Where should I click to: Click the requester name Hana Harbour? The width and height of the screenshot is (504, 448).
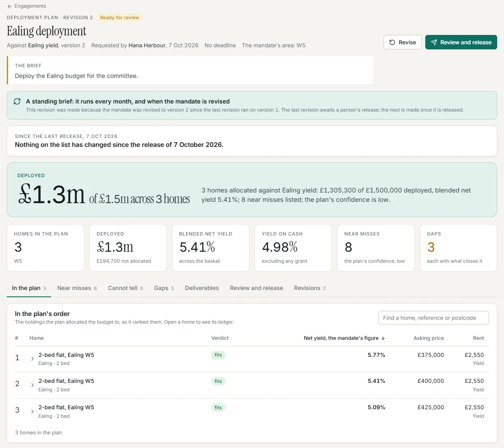coord(147,45)
